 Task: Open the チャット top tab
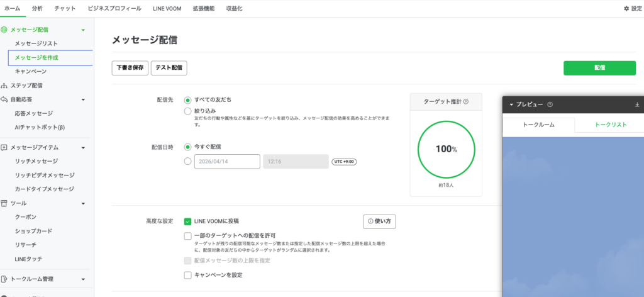pos(65,8)
